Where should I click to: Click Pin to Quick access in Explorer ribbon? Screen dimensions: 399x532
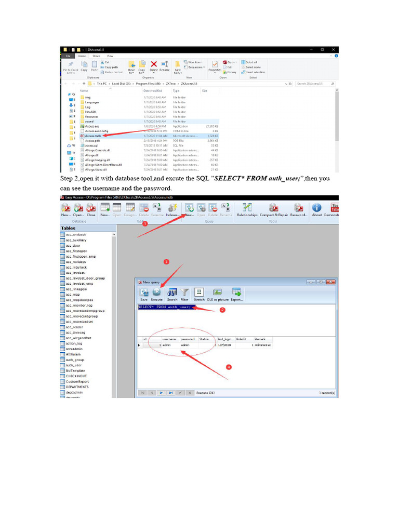pos(71,67)
